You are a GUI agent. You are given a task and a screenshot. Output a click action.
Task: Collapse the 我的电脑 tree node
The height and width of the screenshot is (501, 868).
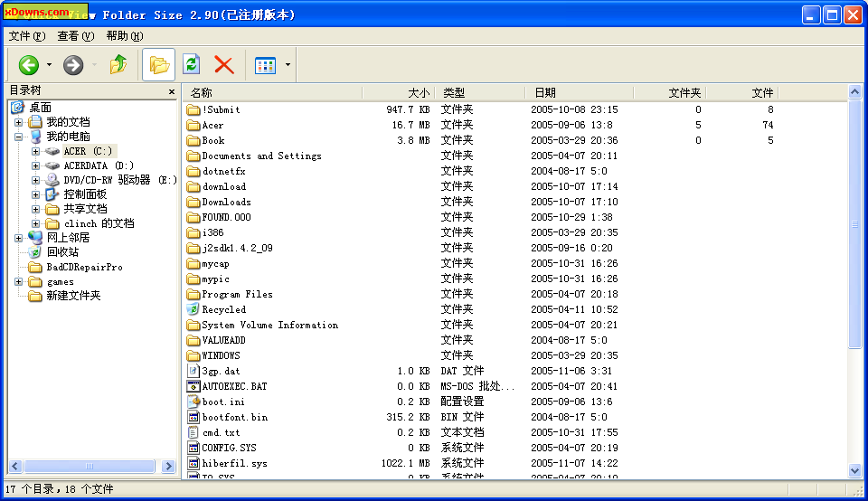[18, 137]
